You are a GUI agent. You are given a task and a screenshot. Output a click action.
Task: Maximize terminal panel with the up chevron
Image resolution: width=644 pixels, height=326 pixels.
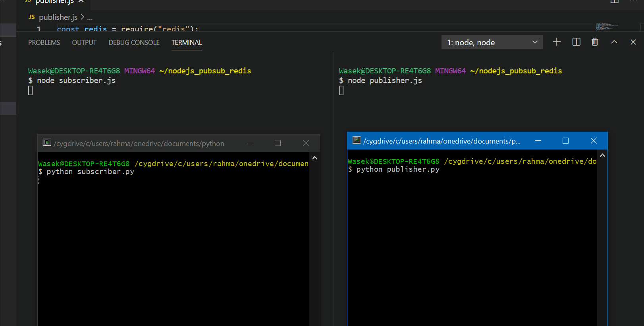tap(614, 42)
